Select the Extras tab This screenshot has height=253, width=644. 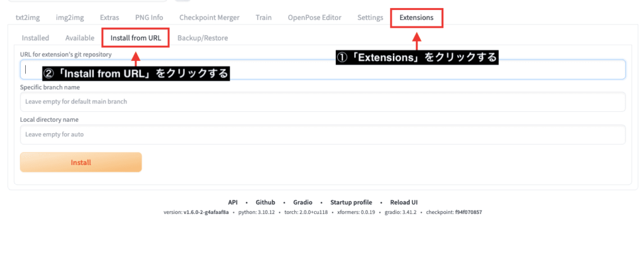tap(109, 17)
